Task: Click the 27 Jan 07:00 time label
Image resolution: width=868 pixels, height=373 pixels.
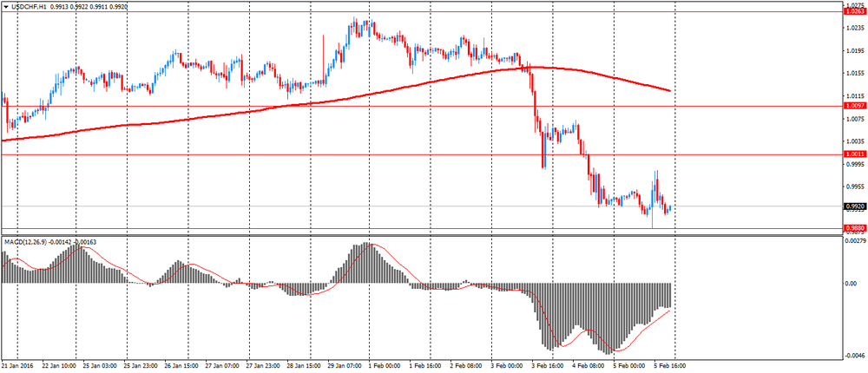Action: coord(222,366)
